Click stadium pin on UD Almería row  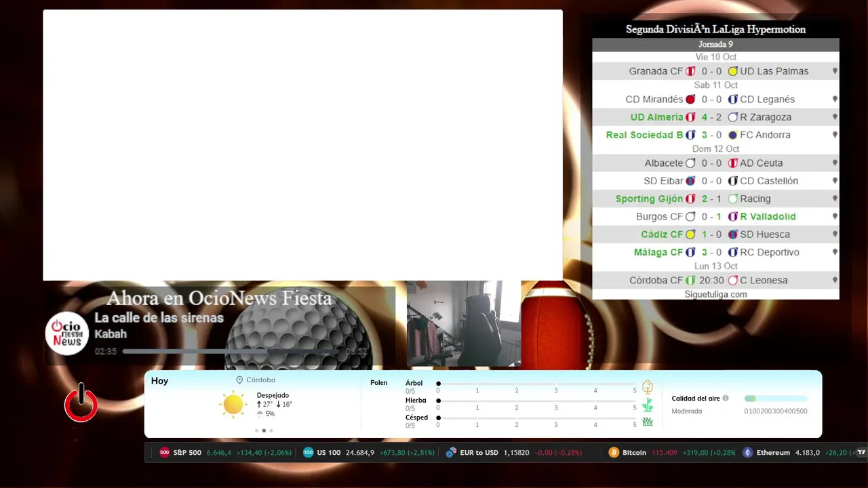[835, 117]
